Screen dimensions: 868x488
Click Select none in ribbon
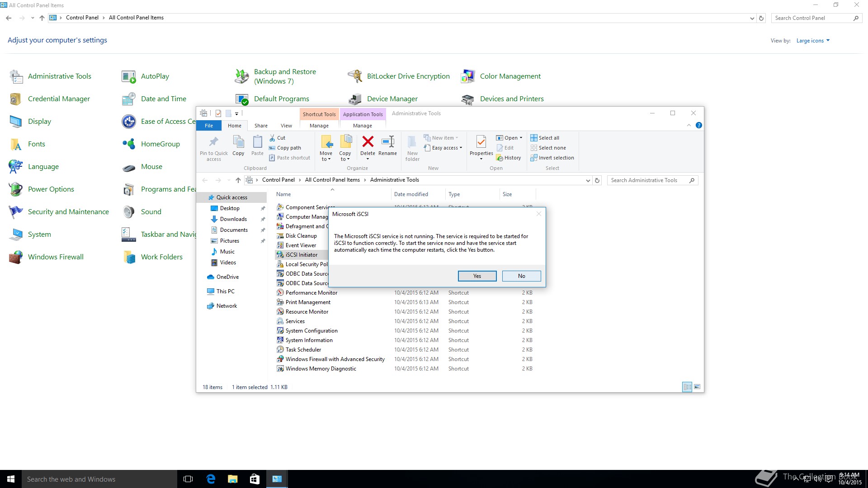coord(548,148)
